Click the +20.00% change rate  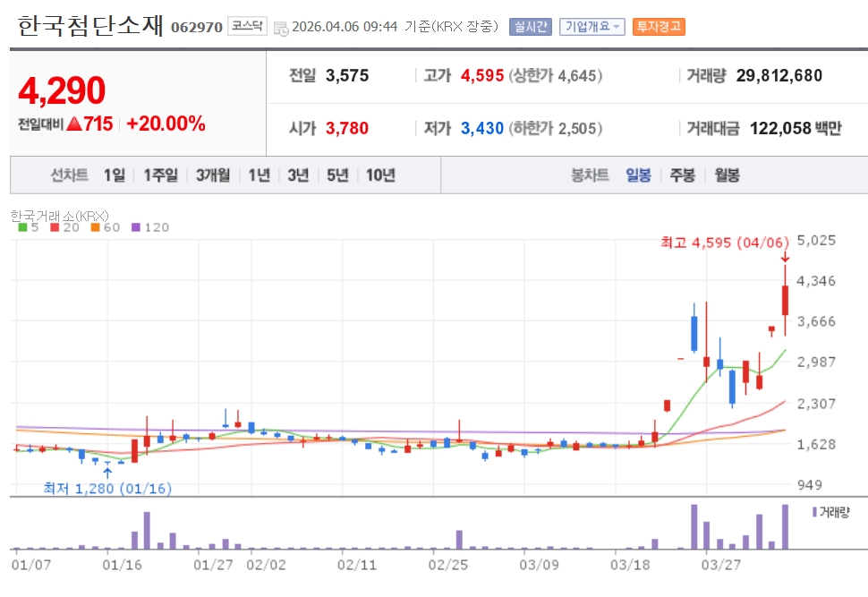click(166, 124)
